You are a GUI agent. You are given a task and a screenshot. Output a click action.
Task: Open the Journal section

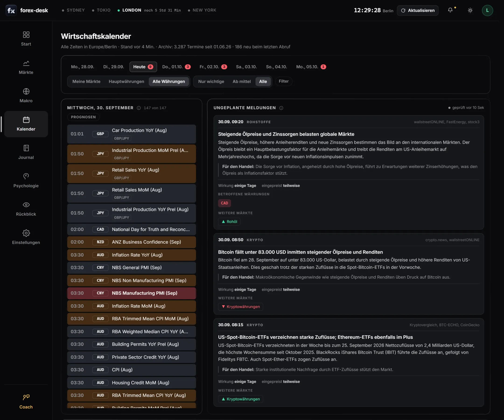[26, 152]
